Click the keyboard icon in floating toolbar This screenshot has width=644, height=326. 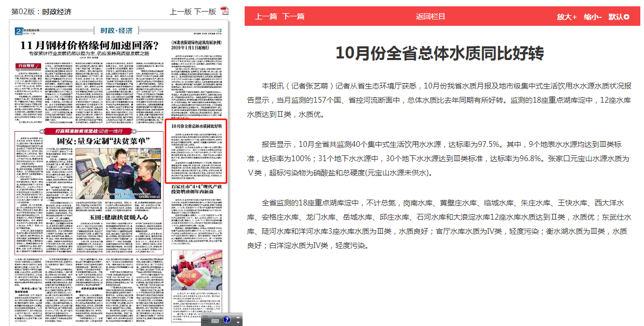point(215,320)
